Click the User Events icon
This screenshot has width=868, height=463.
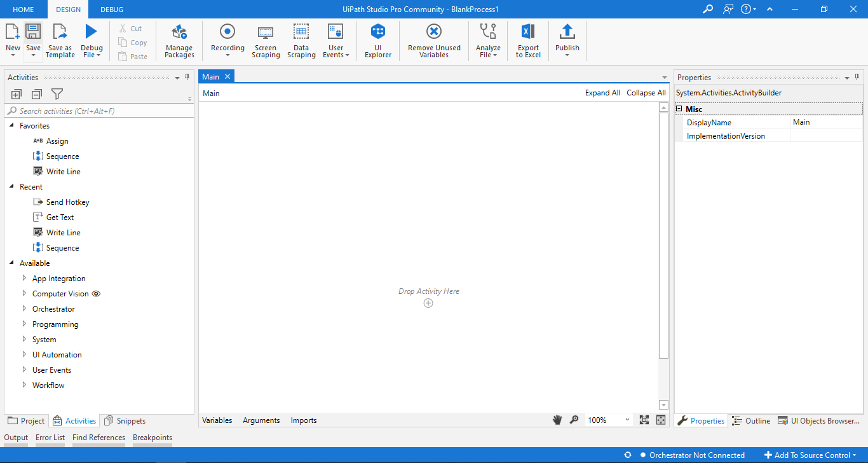tap(336, 32)
